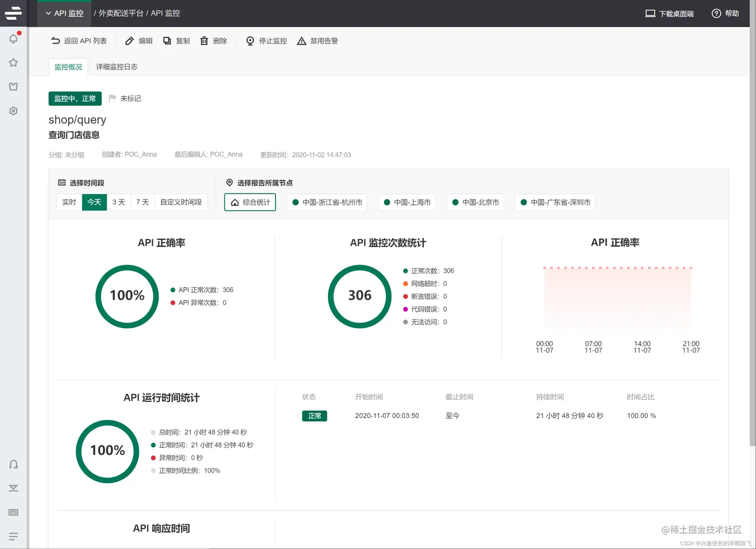Click 更新时间 2020-11-02 14:47:03 text
The height and width of the screenshot is (549, 756).
(x=305, y=155)
